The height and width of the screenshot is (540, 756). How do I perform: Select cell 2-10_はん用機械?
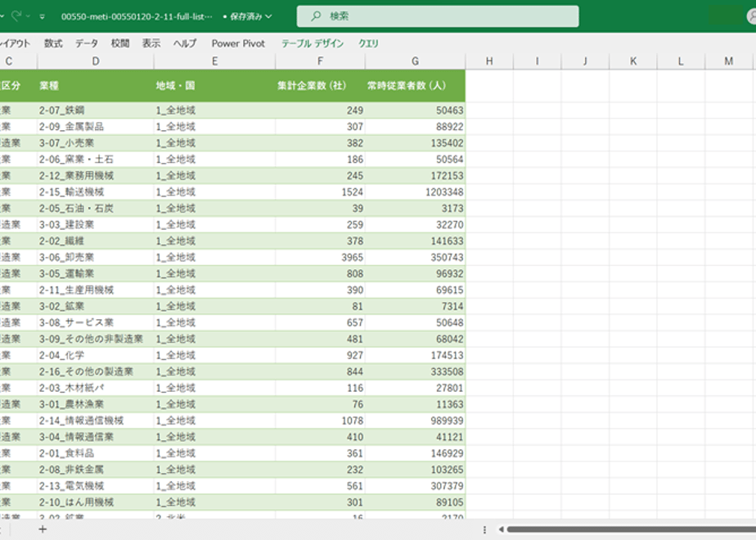tap(96, 502)
